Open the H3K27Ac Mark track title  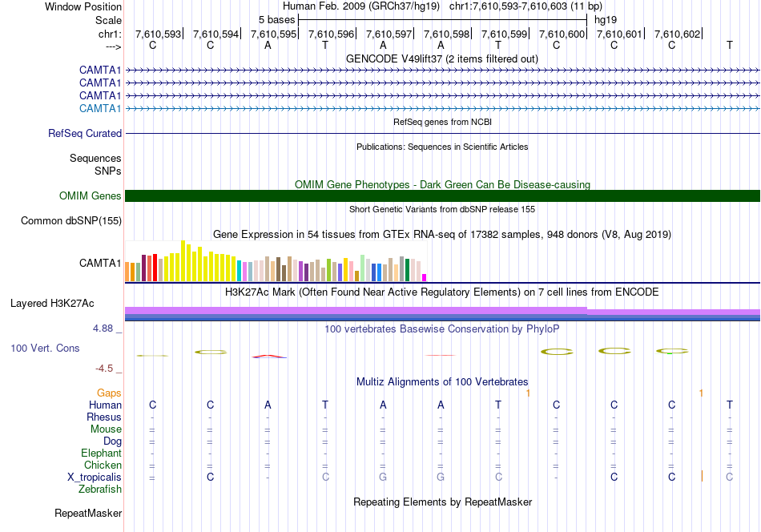point(441,292)
